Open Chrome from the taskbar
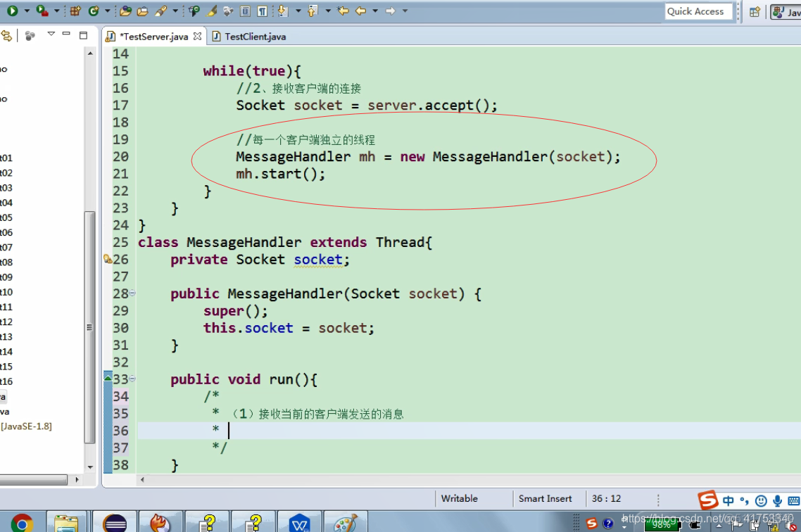 pos(23,522)
